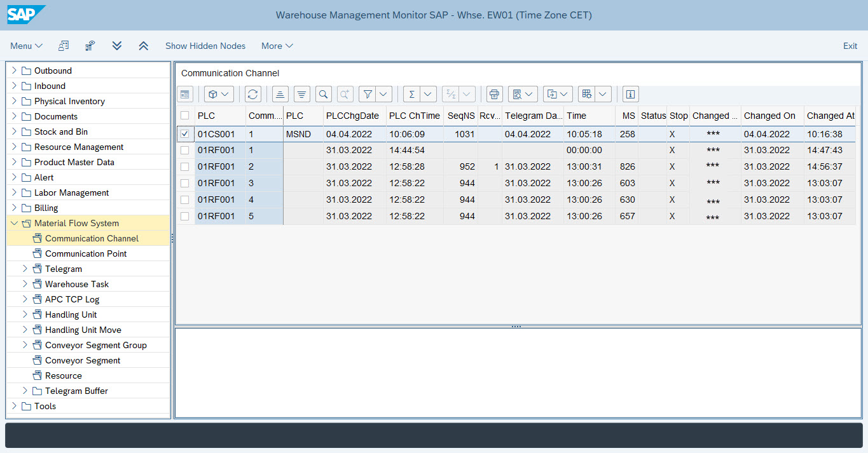Check the row for 01RF001 channel 4
Screen dimensions: 868x453
point(184,199)
